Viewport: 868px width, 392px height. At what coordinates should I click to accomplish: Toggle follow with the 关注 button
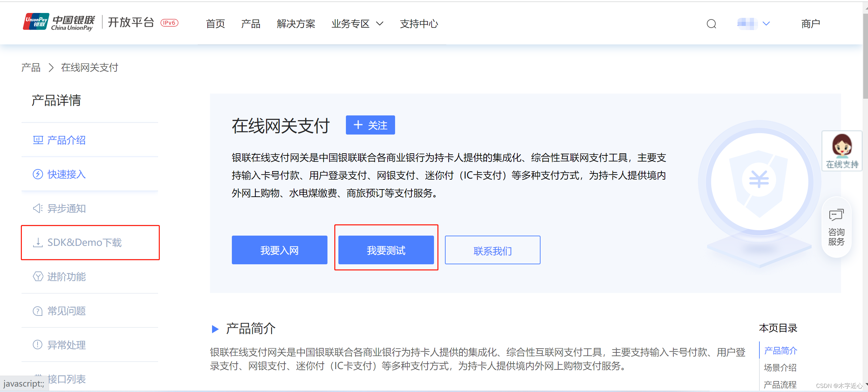click(370, 125)
